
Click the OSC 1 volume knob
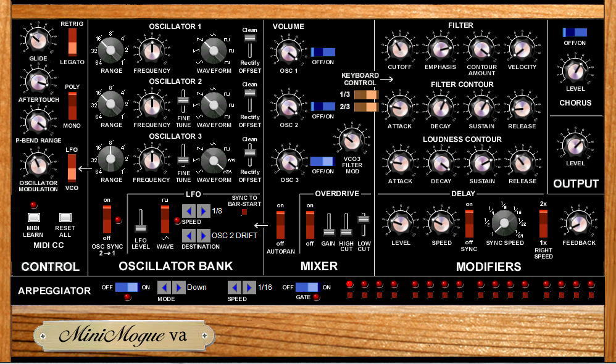pyautogui.click(x=288, y=52)
